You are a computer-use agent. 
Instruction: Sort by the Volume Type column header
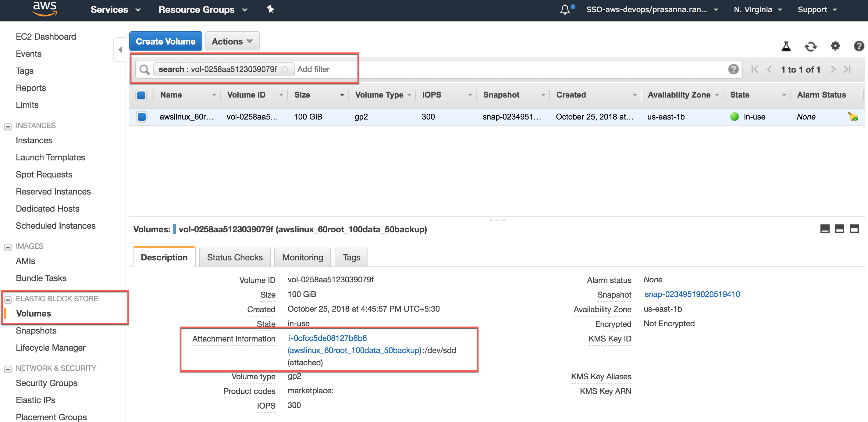coord(383,95)
